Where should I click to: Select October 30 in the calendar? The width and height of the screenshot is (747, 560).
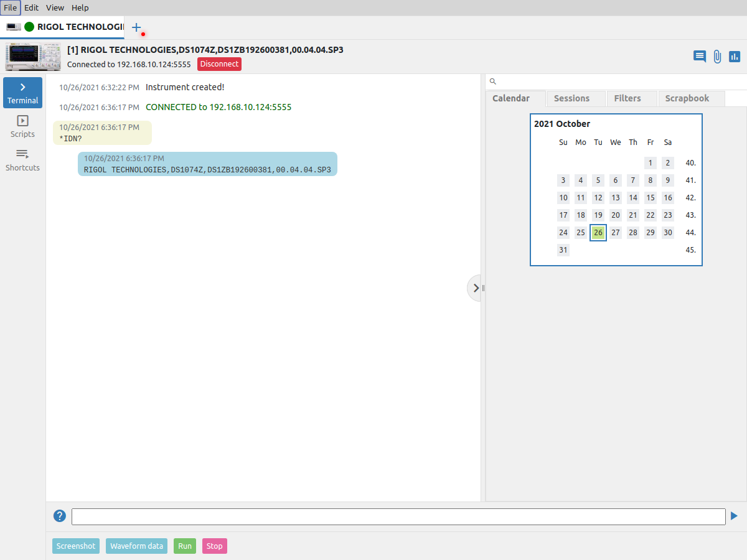click(x=668, y=233)
